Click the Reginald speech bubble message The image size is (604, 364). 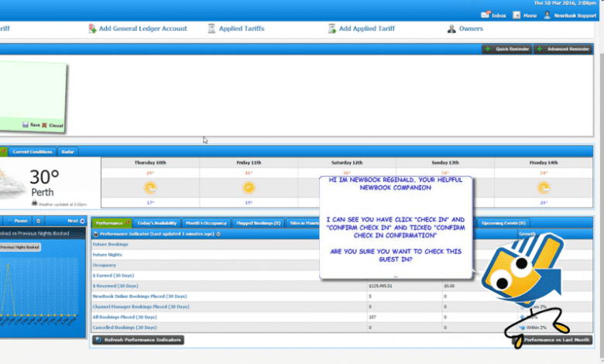coord(396,227)
